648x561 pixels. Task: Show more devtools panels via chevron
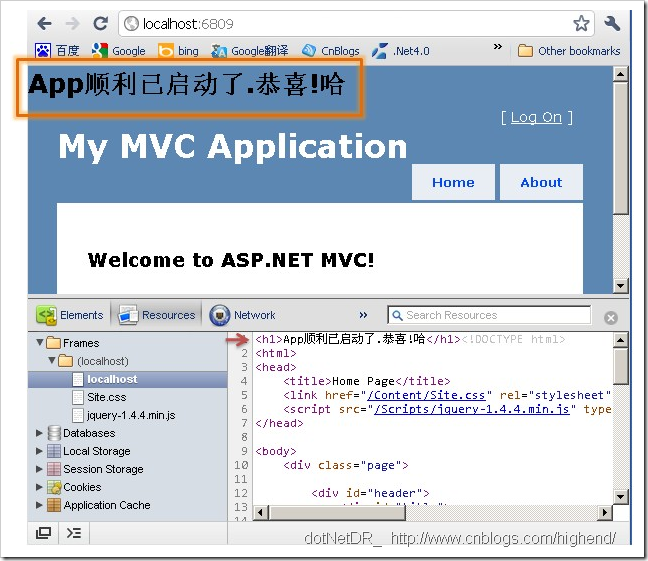pos(363,315)
